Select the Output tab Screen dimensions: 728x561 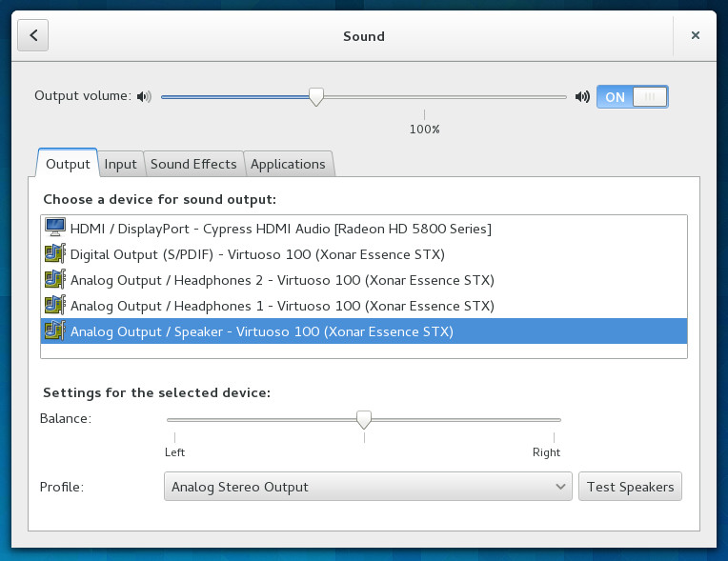tap(68, 164)
